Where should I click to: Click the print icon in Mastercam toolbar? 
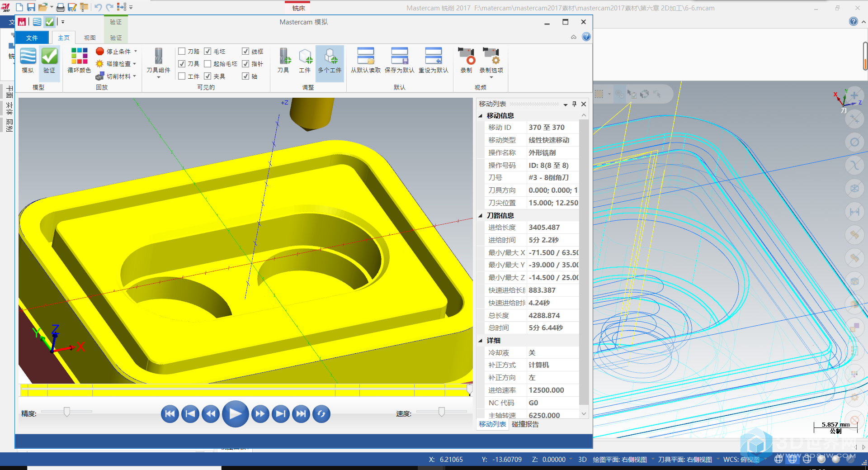point(60,7)
